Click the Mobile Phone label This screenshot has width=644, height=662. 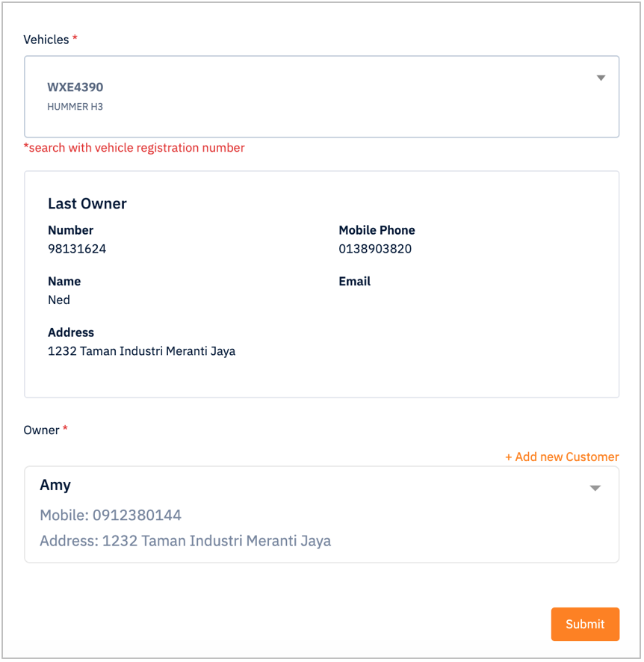(377, 230)
